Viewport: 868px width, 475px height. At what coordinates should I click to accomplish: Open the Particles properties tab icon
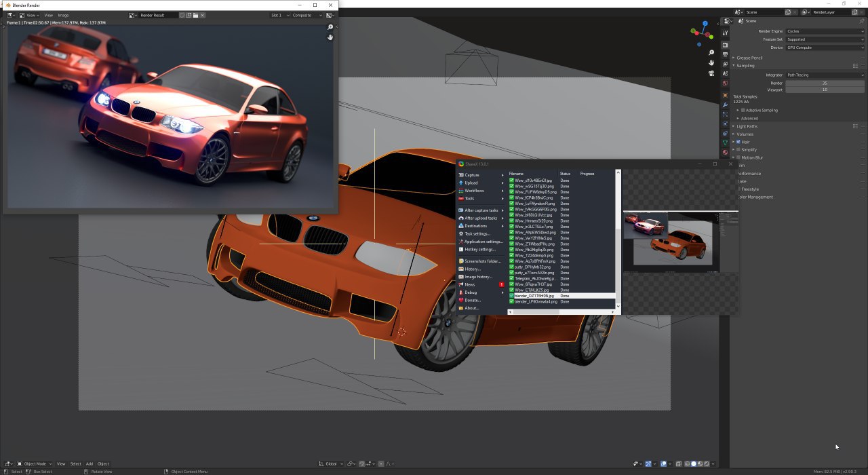[x=725, y=115]
